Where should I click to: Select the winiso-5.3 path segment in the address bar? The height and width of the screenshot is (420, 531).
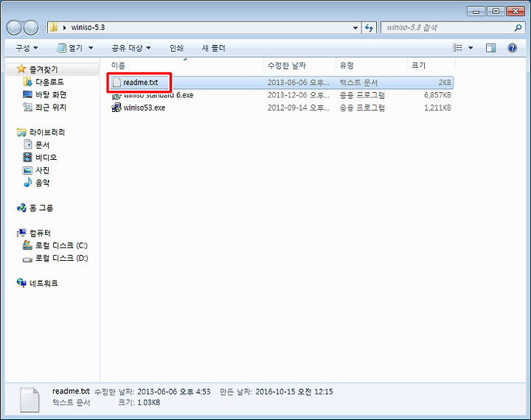click(88, 27)
